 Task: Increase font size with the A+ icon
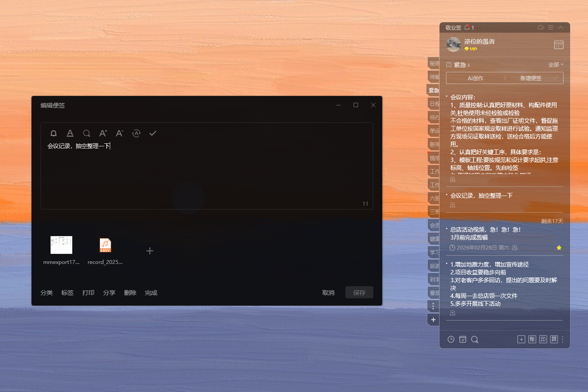click(103, 133)
